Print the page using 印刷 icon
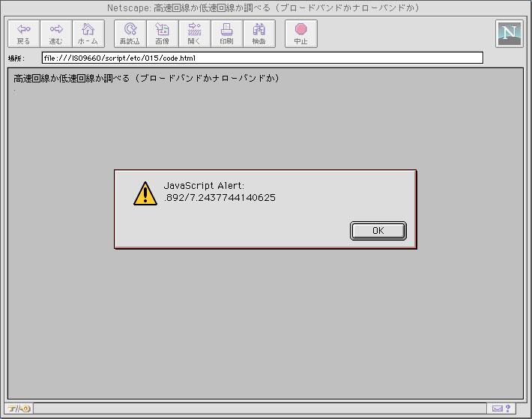Image resolution: width=532 pixels, height=419 pixels. pos(227,34)
